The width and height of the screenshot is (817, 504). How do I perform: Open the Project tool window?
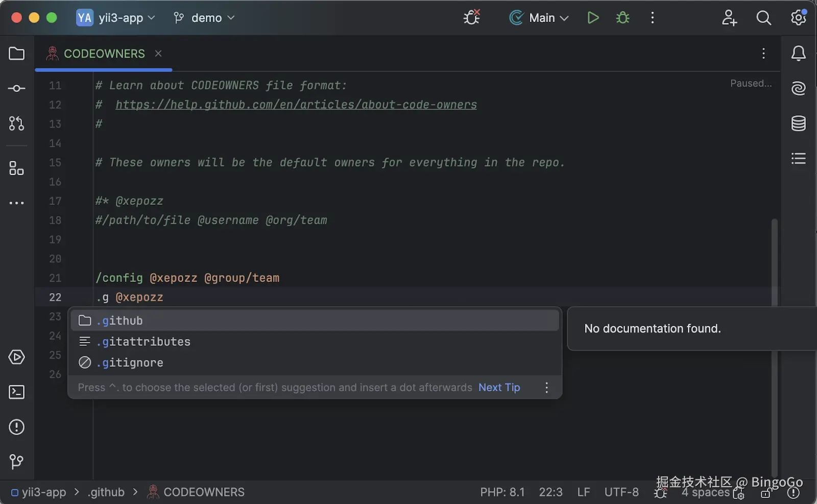pos(16,54)
